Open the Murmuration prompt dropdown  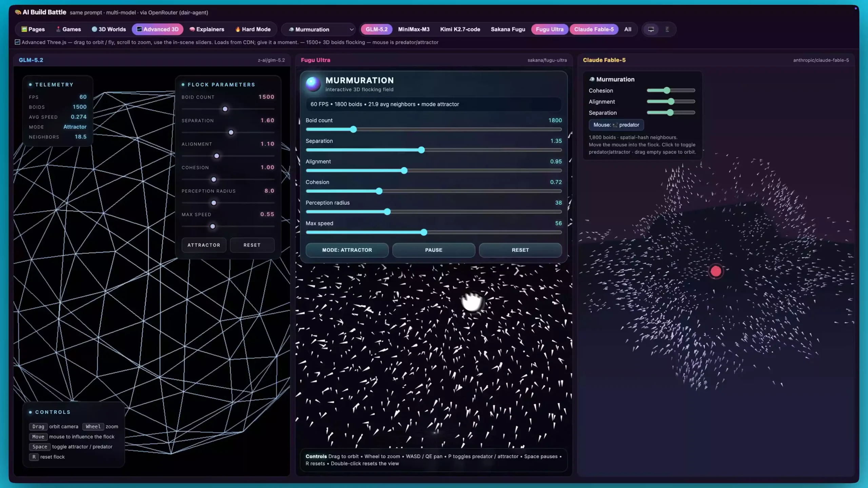[x=320, y=29]
